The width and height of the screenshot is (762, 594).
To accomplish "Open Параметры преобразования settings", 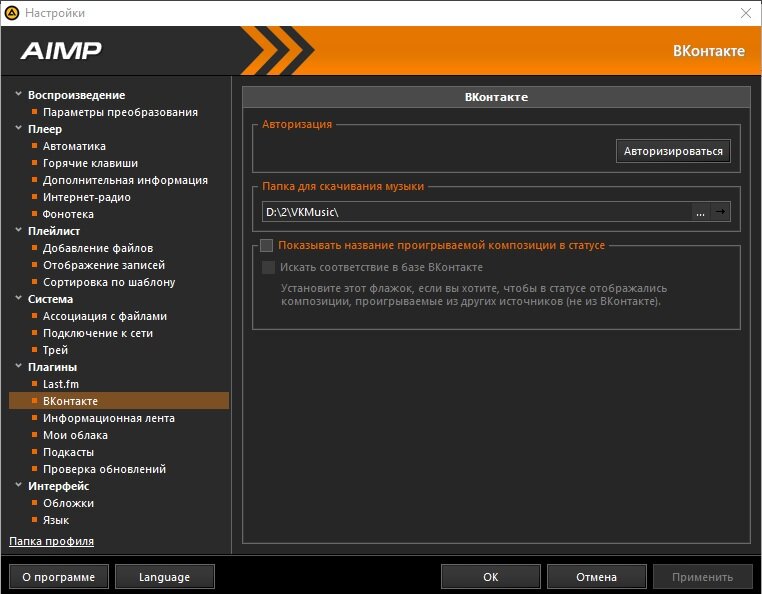I will coord(120,112).
